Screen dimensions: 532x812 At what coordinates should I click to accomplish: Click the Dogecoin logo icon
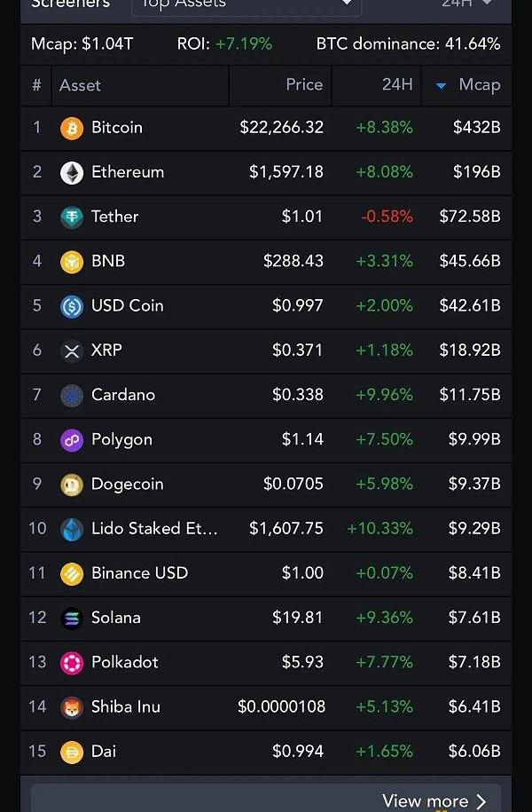tap(72, 485)
